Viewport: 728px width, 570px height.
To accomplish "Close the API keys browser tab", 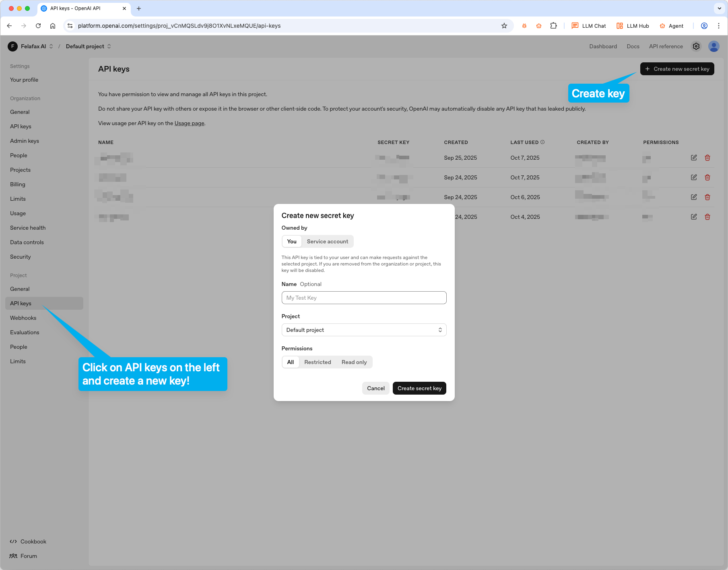I will tap(124, 8).
